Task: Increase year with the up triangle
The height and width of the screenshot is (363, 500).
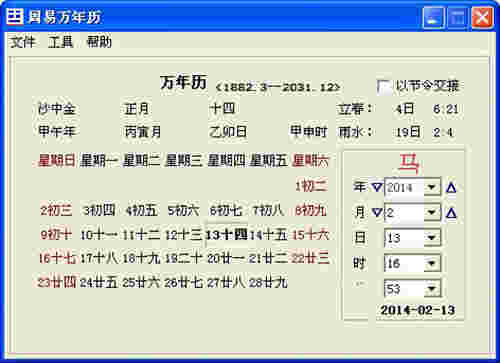Action: pos(451,188)
